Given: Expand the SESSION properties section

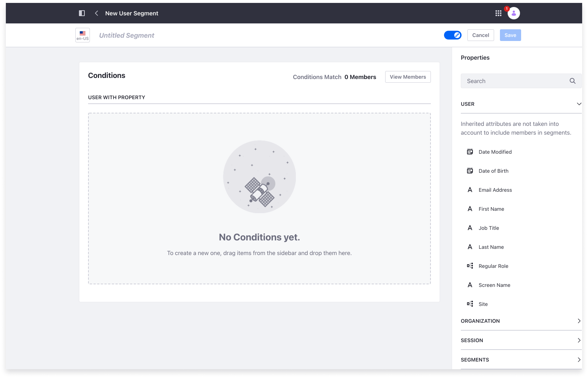Looking at the screenshot, I should pos(578,340).
